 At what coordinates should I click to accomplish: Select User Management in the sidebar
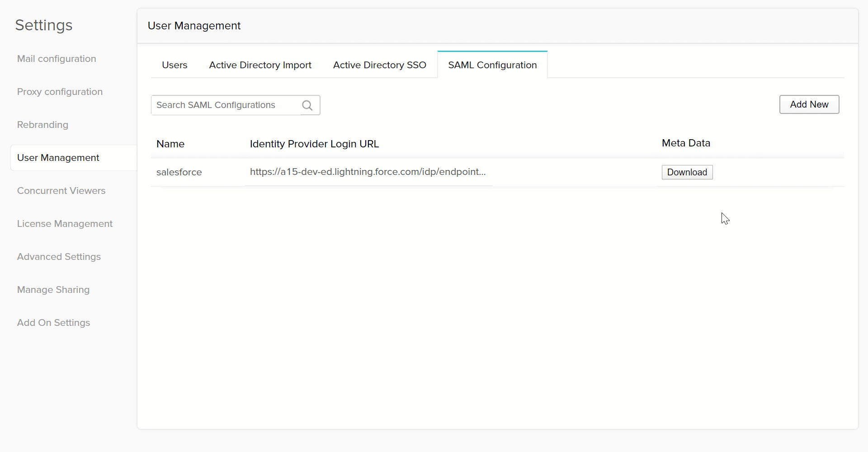58,158
